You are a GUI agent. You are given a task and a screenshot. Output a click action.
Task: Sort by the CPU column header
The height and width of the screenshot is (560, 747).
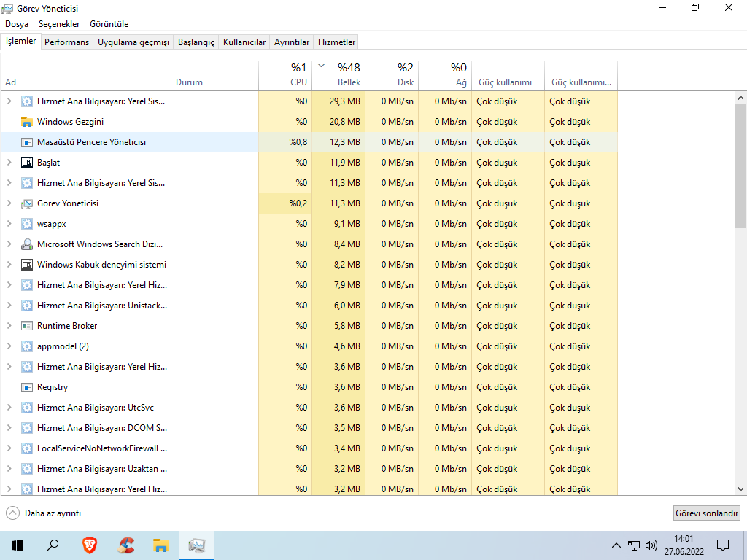click(x=285, y=75)
